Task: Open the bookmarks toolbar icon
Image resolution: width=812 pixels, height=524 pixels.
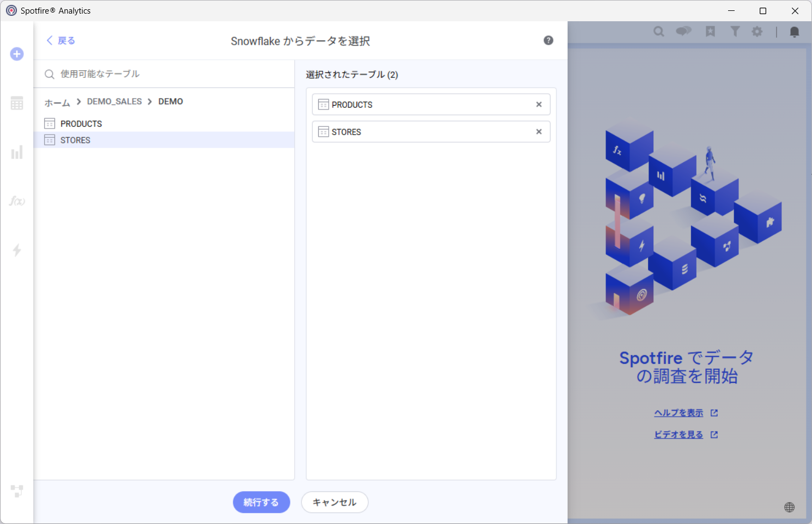Action: pos(710,32)
